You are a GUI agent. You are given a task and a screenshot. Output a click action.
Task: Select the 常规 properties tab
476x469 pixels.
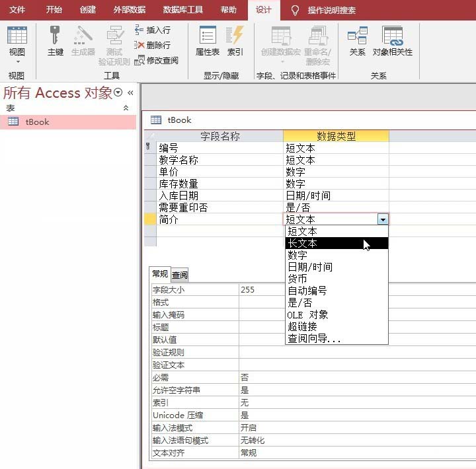pyautogui.click(x=160, y=274)
